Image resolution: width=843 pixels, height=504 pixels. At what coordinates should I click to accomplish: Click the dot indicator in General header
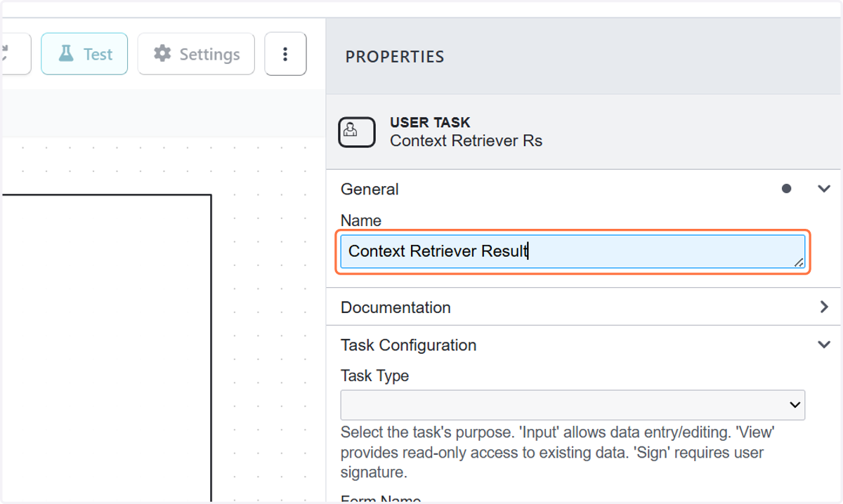click(786, 189)
